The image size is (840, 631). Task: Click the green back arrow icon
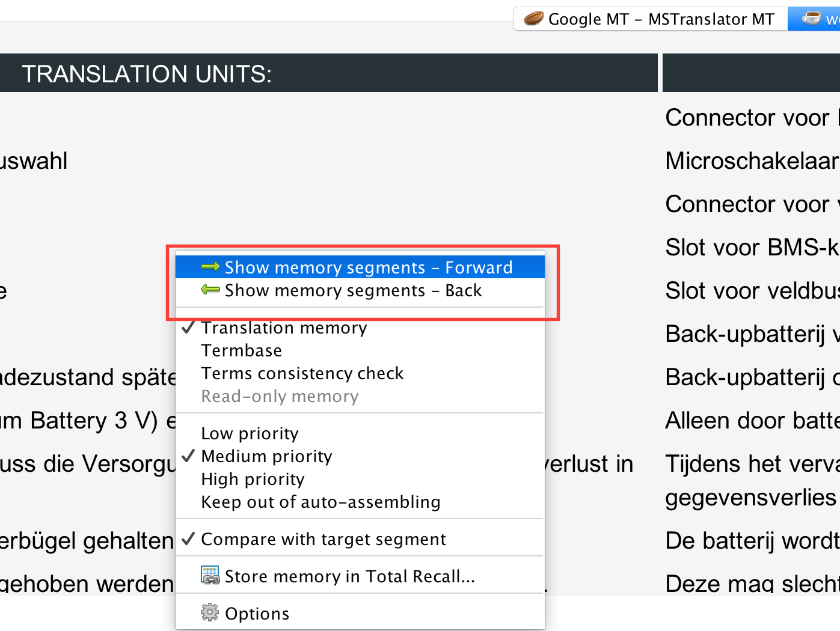(x=210, y=290)
